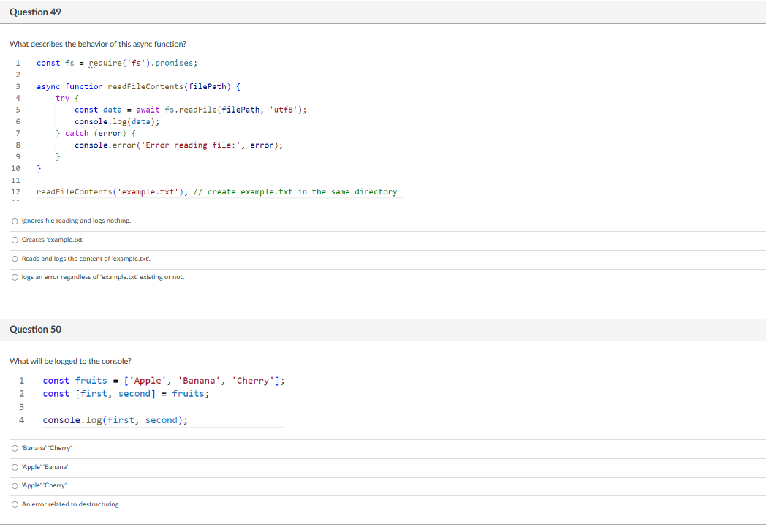The image size is (766, 532).
Task: Click the 'const fruits' array declaration line
Action: 164,381
